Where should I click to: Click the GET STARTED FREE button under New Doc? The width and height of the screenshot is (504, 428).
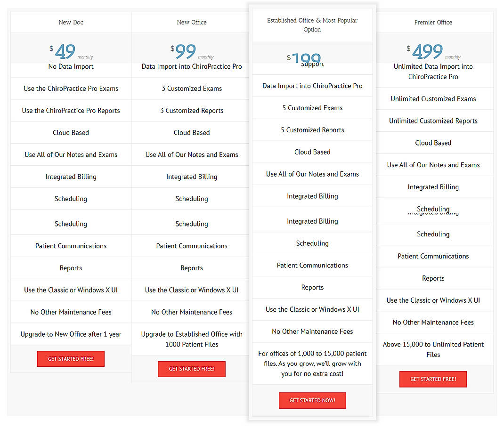pyautogui.click(x=71, y=358)
